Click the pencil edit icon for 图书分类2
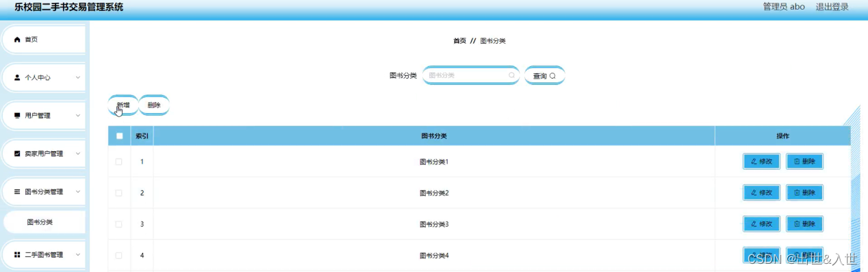The height and width of the screenshot is (272, 868). (754, 193)
